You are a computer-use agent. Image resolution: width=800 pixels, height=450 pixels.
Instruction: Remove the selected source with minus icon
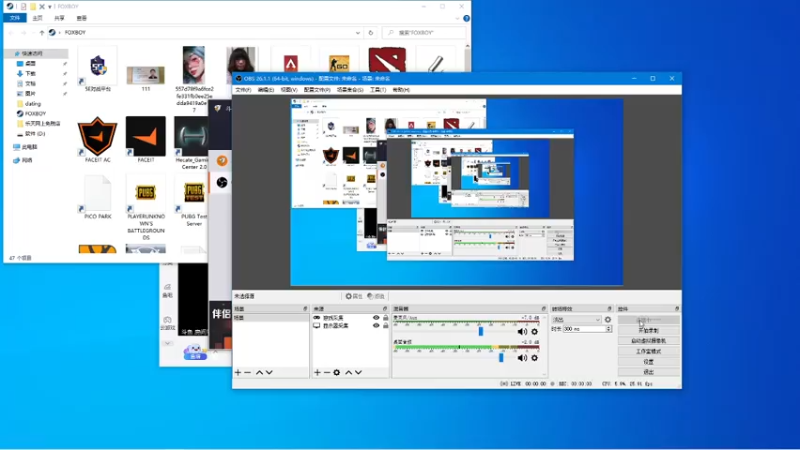pos(327,372)
